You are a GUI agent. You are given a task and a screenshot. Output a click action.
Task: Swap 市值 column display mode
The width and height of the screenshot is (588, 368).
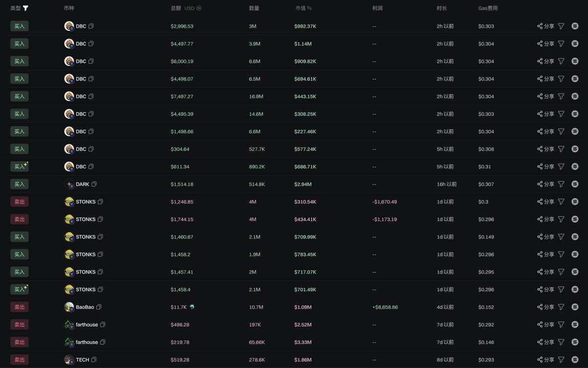[x=310, y=8]
